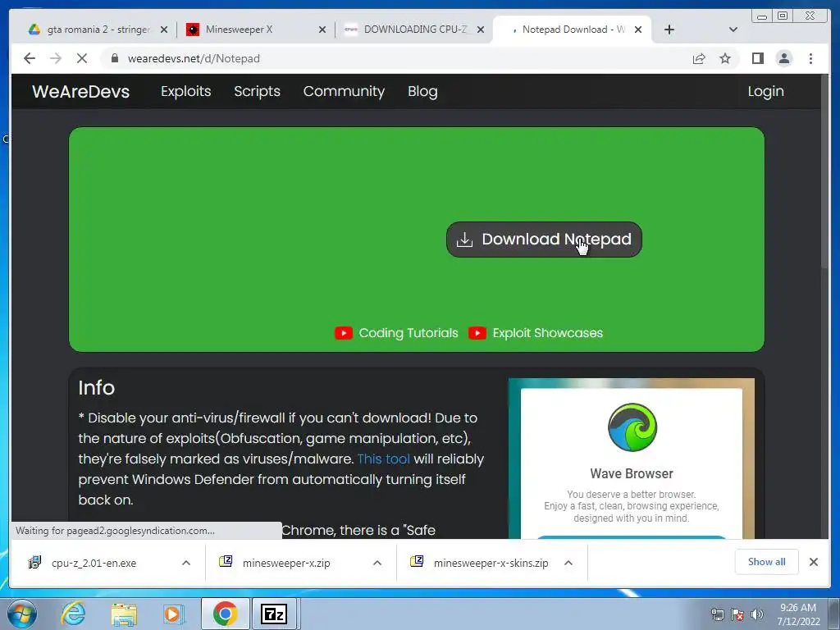
Task: Close the downloads bar
Action: click(x=813, y=562)
